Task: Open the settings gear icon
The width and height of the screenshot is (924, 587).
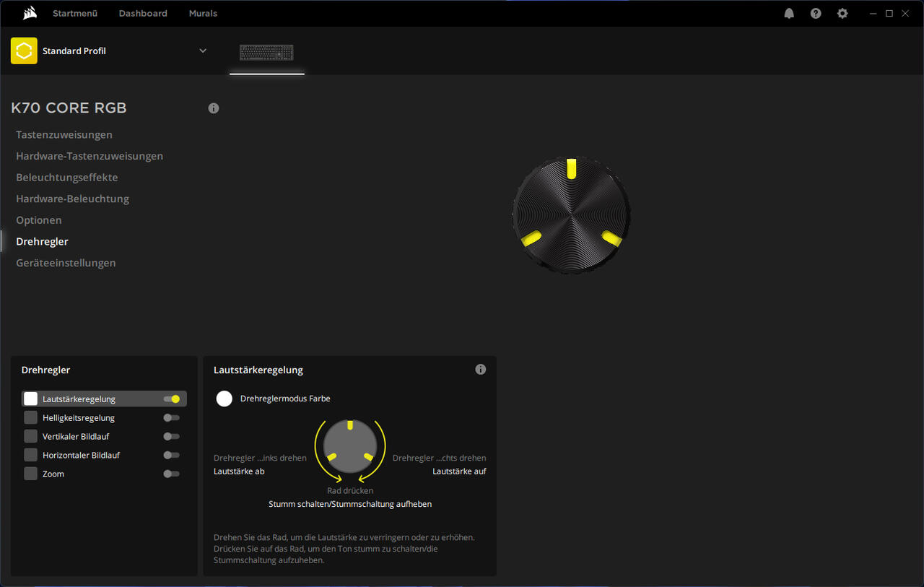Action: pyautogui.click(x=842, y=14)
